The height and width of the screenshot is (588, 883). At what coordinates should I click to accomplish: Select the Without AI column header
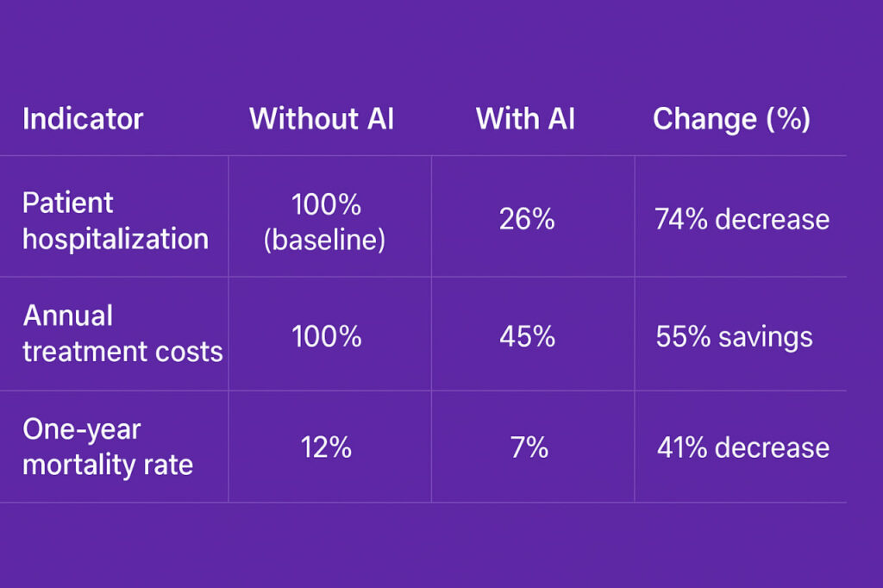(322, 119)
